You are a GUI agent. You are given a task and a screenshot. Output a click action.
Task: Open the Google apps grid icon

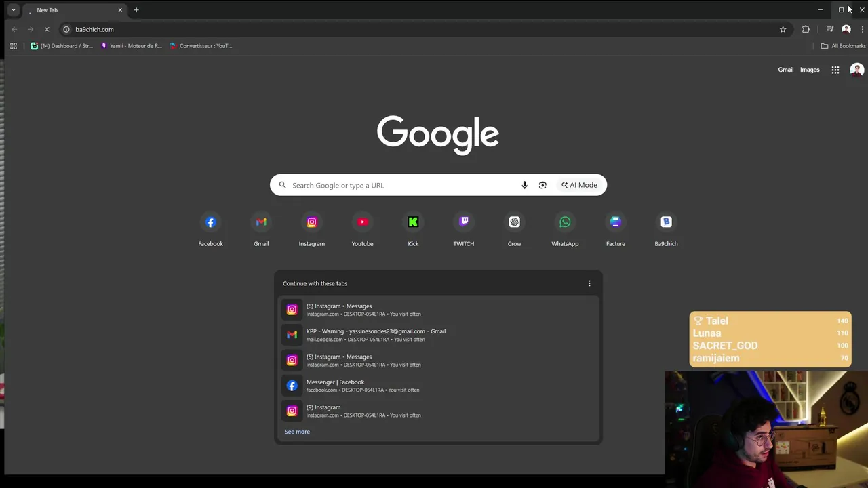click(x=835, y=70)
